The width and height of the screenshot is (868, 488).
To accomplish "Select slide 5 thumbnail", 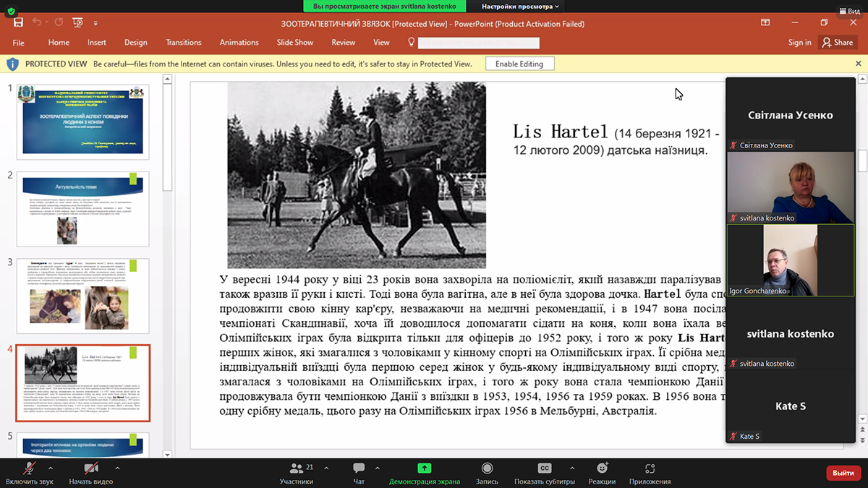I will point(82,445).
